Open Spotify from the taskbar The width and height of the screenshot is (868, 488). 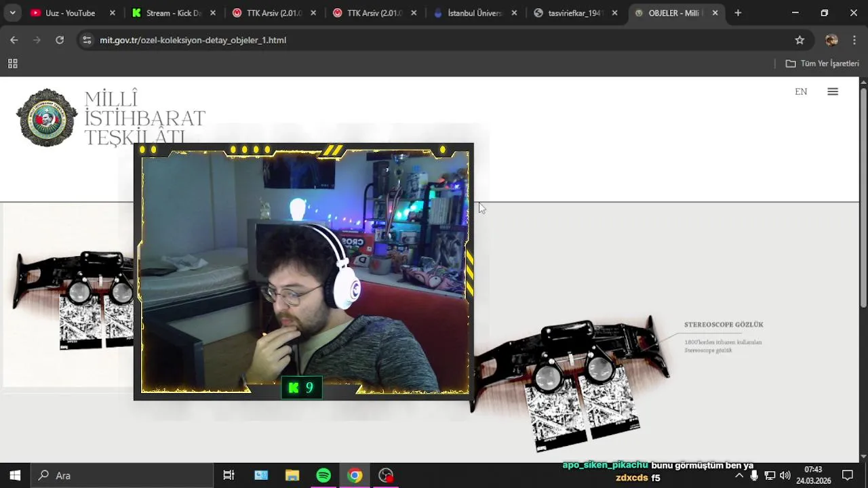pos(323,475)
